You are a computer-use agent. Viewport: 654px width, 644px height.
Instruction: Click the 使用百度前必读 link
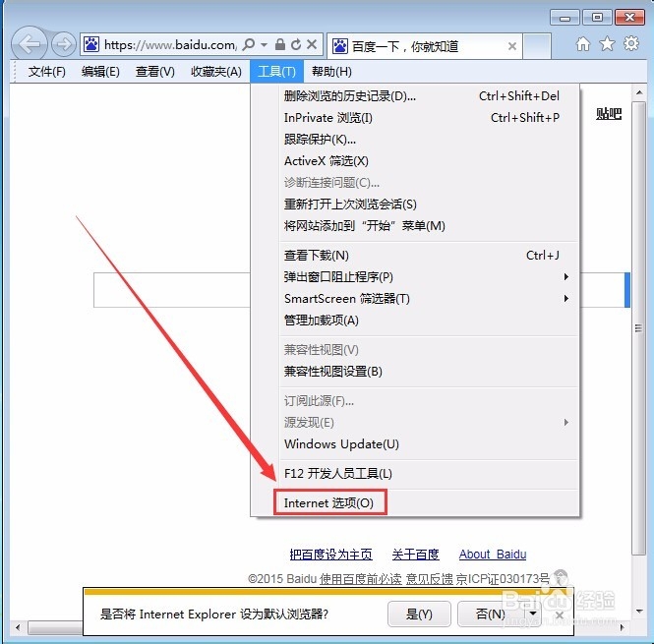(x=361, y=579)
